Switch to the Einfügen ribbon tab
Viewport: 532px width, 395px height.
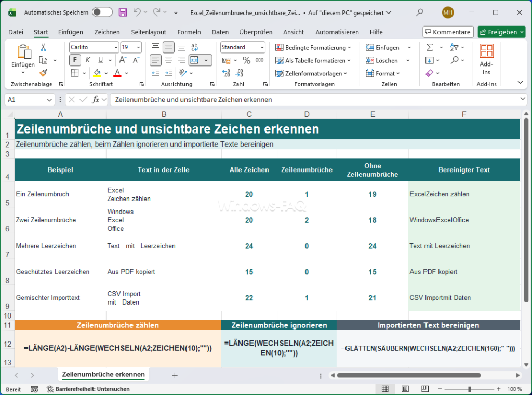(70, 32)
